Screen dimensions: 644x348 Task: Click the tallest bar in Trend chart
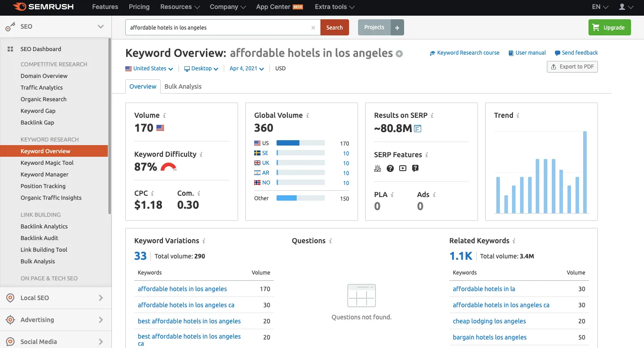tap(584, 172)
